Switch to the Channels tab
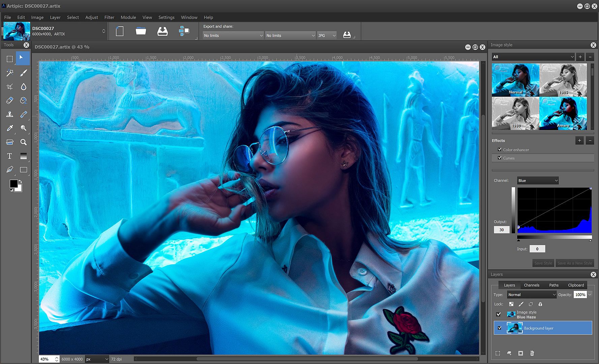 coord(531,285)
